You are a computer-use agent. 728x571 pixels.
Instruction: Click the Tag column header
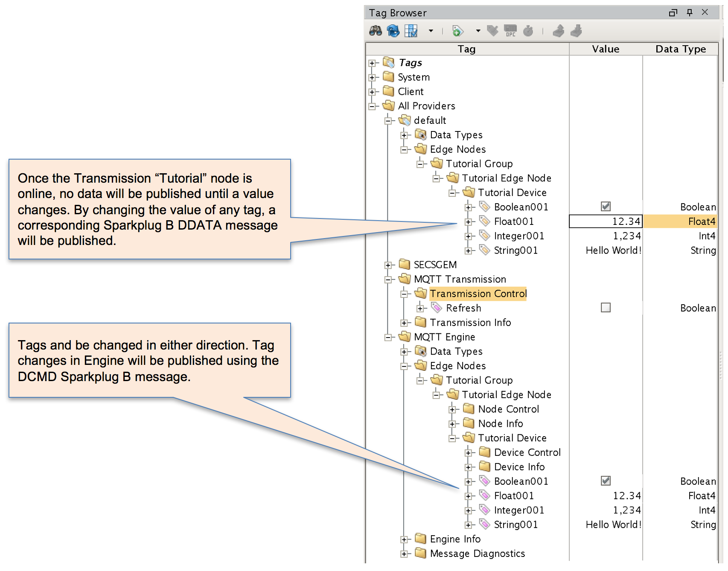pos(467,49)
